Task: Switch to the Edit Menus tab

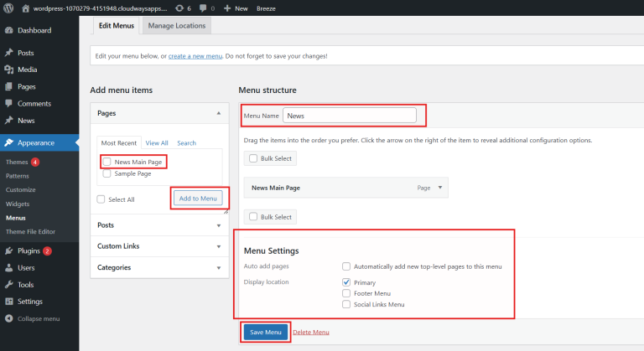Action: [x=117, y=25]
